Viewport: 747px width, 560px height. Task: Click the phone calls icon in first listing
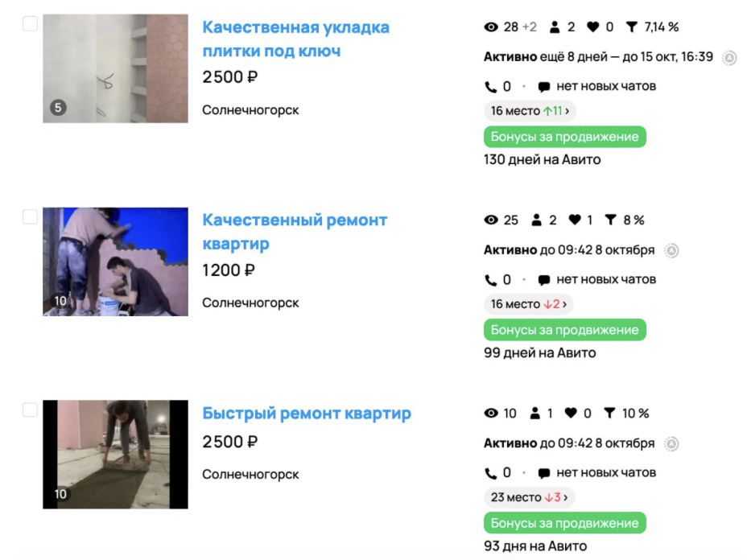[490, 87]
